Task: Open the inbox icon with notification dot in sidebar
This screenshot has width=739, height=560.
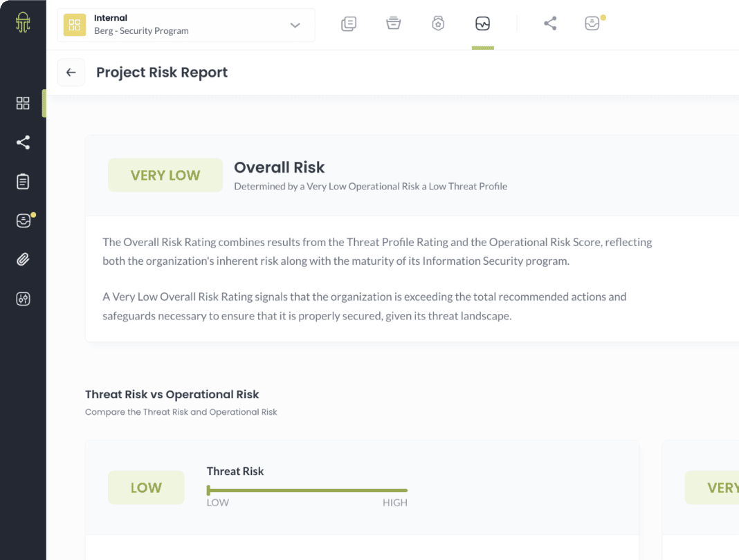Action: [x=24, y=221]
